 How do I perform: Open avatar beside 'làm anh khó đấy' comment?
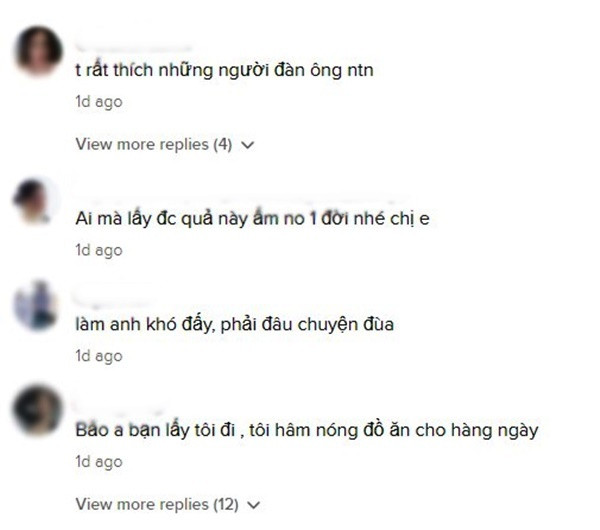click(37, 306)
